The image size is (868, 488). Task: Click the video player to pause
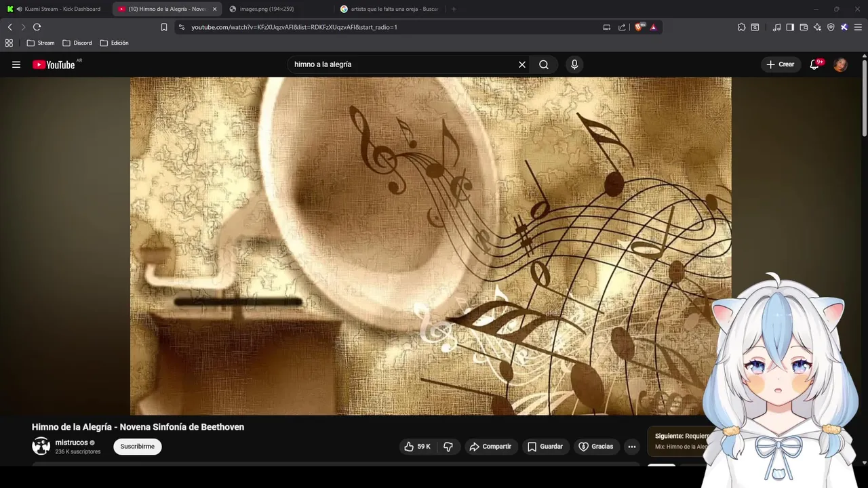[431, 246]
